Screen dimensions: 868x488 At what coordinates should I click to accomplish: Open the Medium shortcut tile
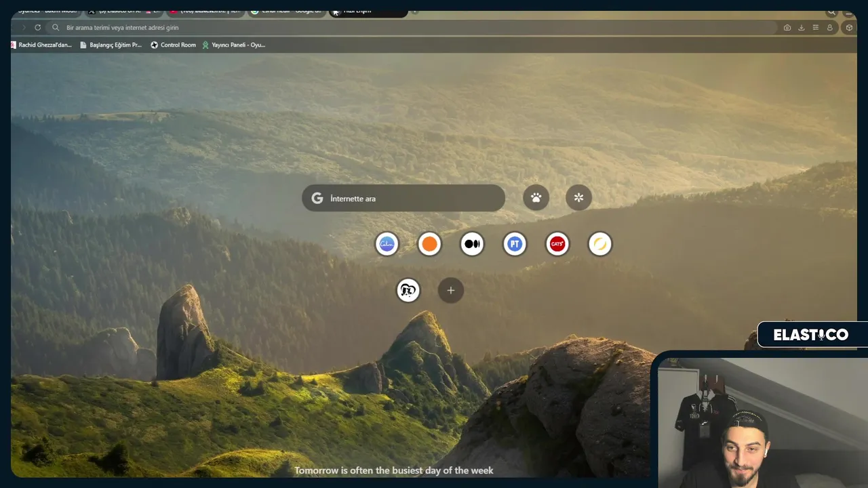click(472, 244)
